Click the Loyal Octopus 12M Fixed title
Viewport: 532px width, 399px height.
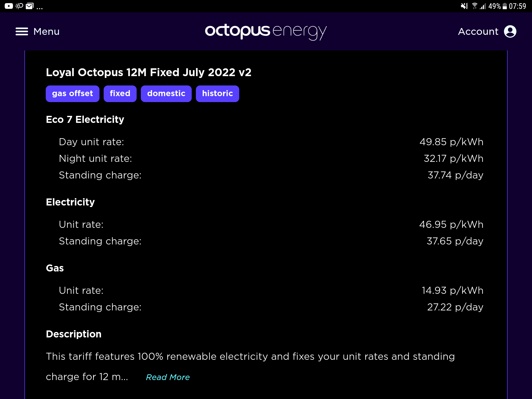(149, 72)
